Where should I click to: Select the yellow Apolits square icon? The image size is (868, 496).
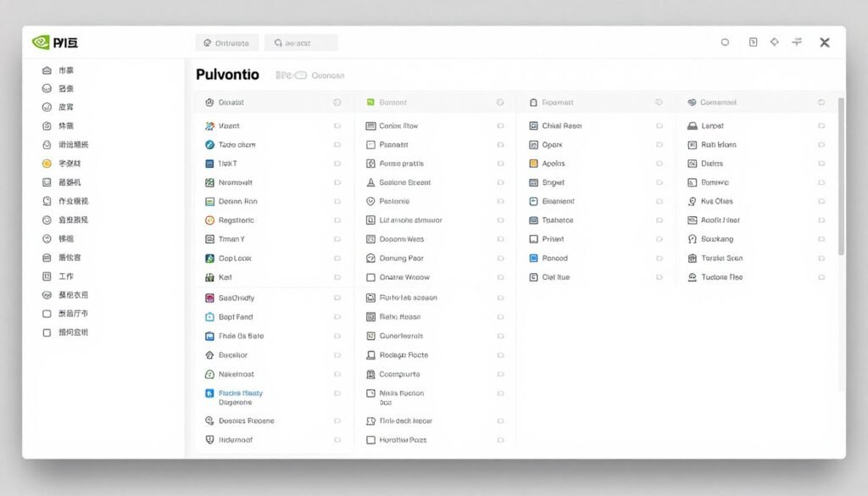tap(535, 163)
